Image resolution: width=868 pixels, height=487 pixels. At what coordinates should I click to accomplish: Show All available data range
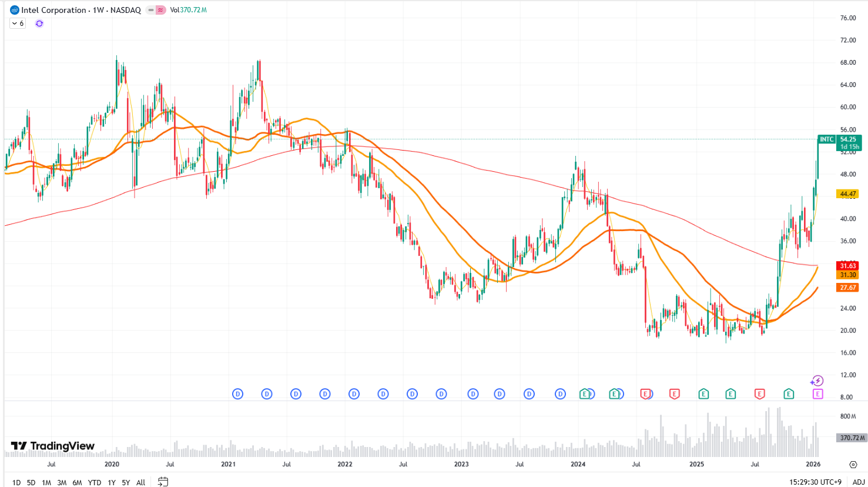click(x=141, y=482)
